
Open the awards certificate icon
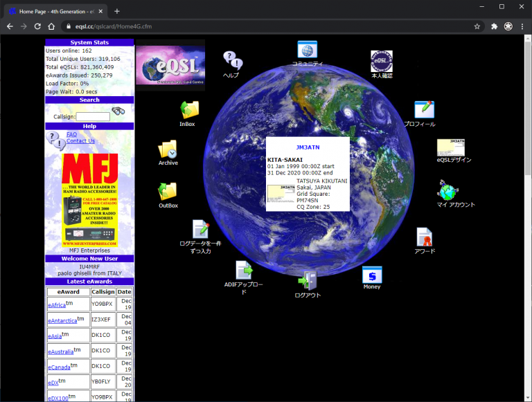coord(424,237)
